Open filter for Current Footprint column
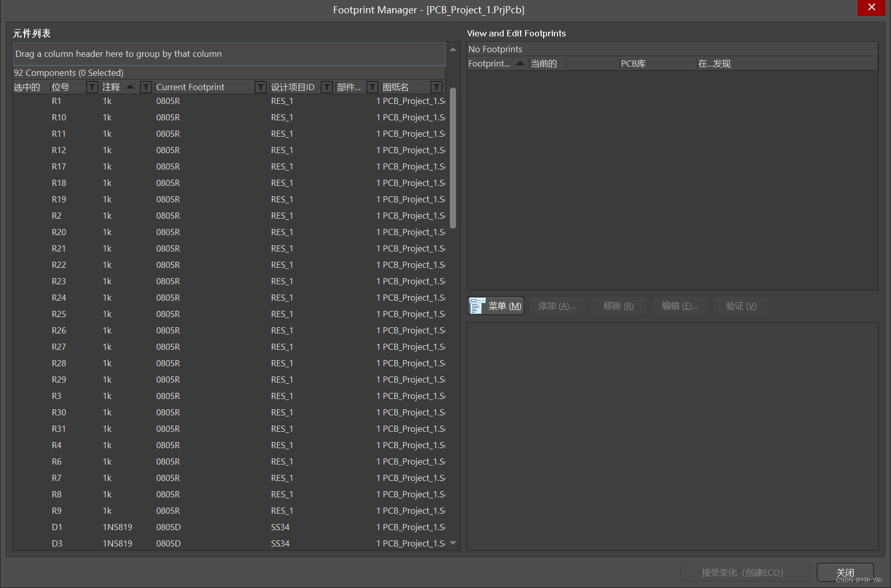The height and width of the screenshot is (588, 891). [261, 87]
